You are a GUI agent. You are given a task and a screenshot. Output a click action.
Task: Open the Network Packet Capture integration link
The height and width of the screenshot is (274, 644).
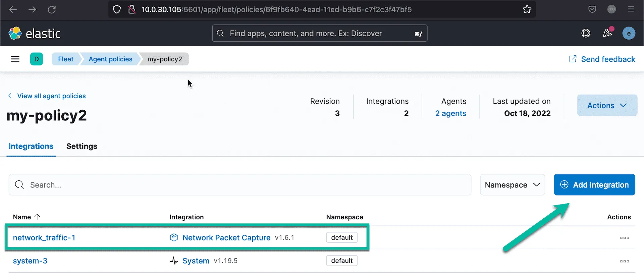tap(226, 238)
